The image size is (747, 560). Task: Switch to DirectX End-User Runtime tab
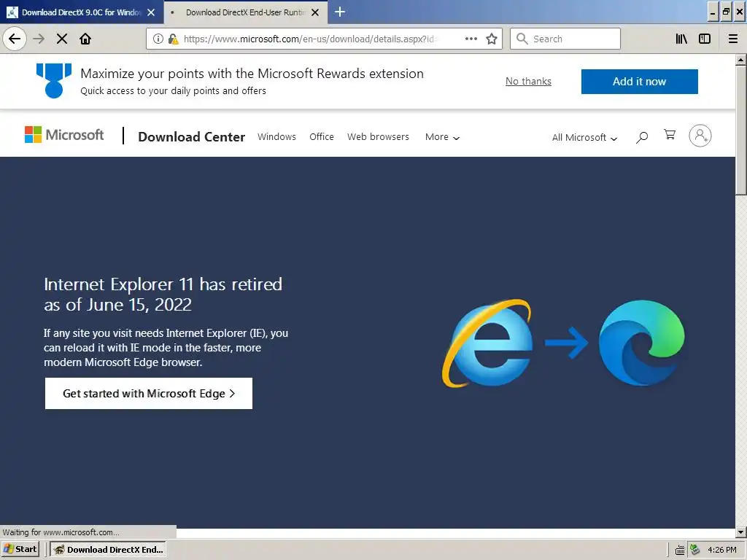[245, 12]
